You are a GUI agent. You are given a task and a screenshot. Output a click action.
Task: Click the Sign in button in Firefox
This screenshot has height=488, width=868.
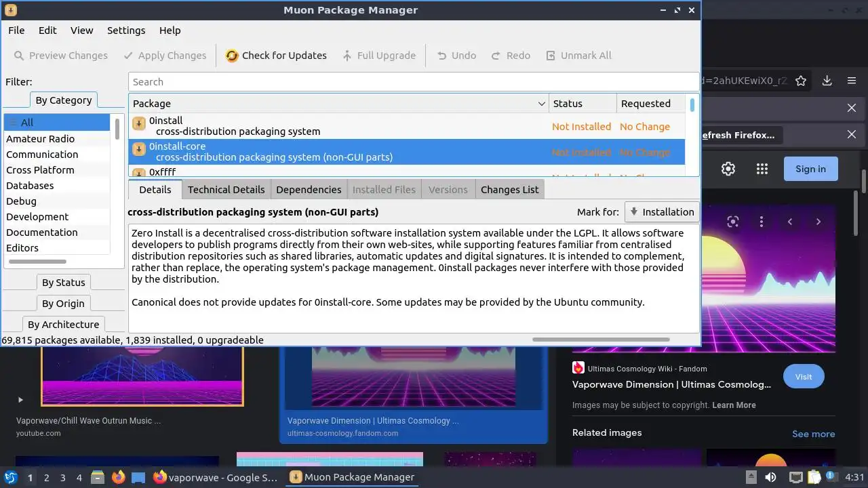point(810,169)
